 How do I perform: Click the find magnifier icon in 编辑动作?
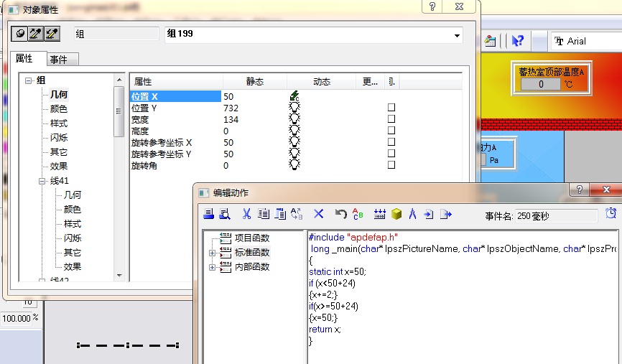[225, 214]
